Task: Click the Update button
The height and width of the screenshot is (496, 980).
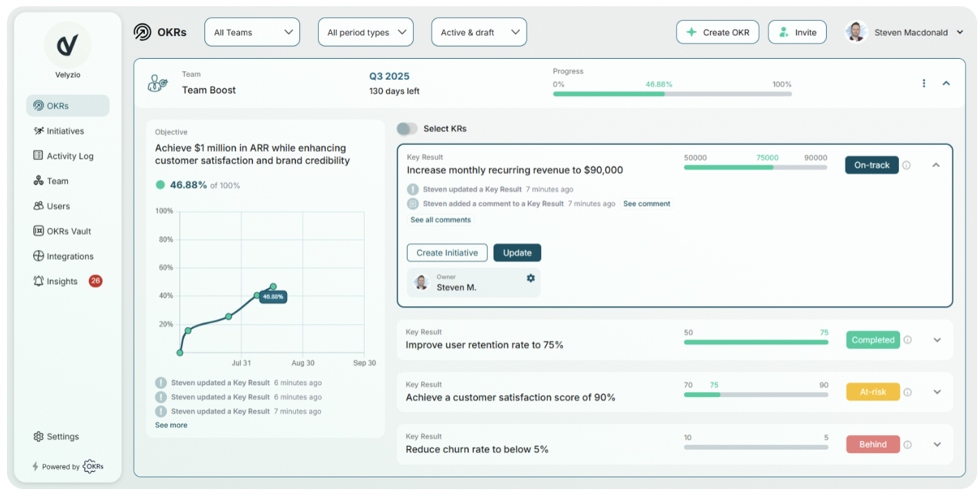Action: 517,253
